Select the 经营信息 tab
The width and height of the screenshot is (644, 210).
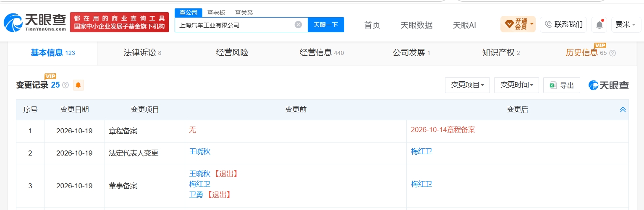322,53
